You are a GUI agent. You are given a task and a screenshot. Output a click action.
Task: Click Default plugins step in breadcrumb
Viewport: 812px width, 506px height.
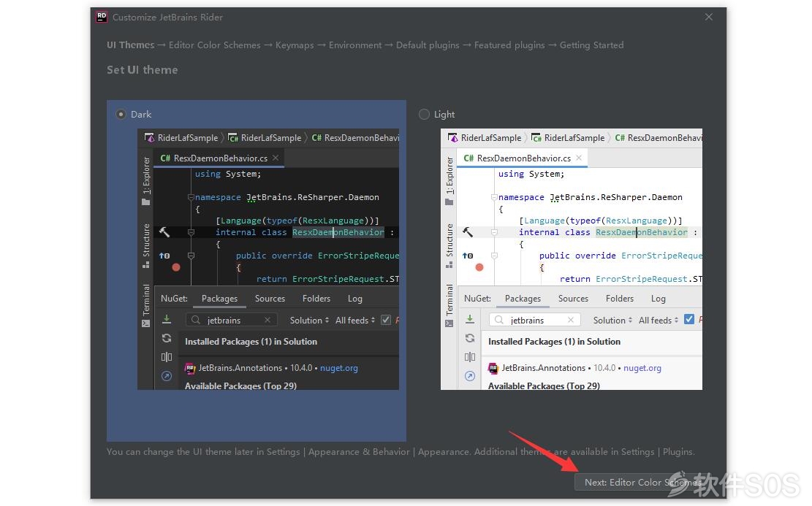428,45
